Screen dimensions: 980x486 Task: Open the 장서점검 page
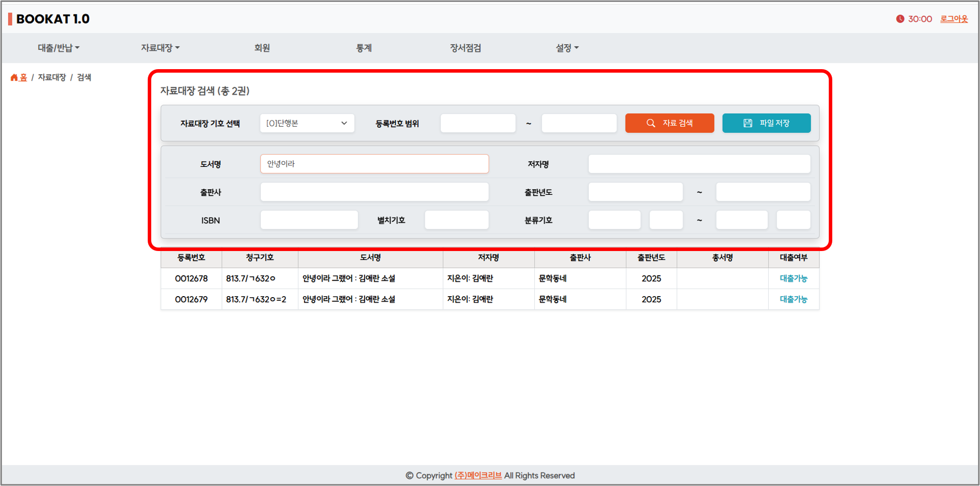pyautogui.click(x=465, y=48)
